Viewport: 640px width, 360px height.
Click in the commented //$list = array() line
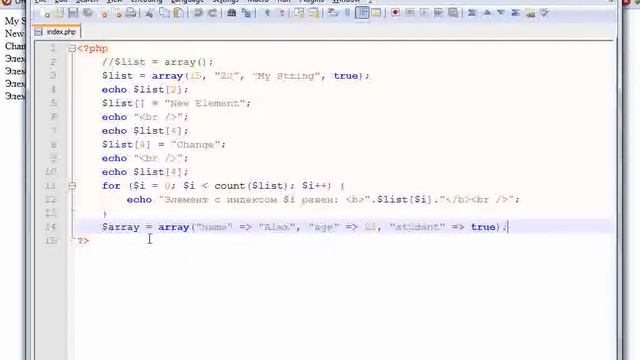tap(158, 62)
